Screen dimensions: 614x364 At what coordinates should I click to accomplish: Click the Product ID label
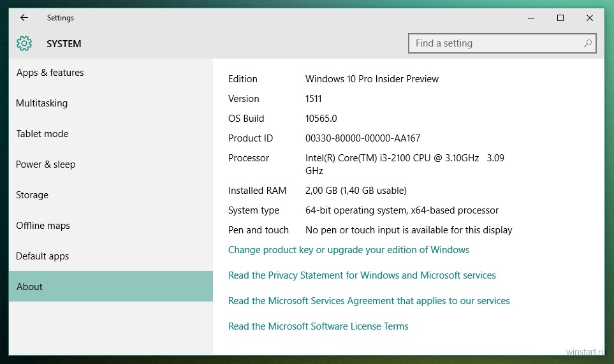251,138
